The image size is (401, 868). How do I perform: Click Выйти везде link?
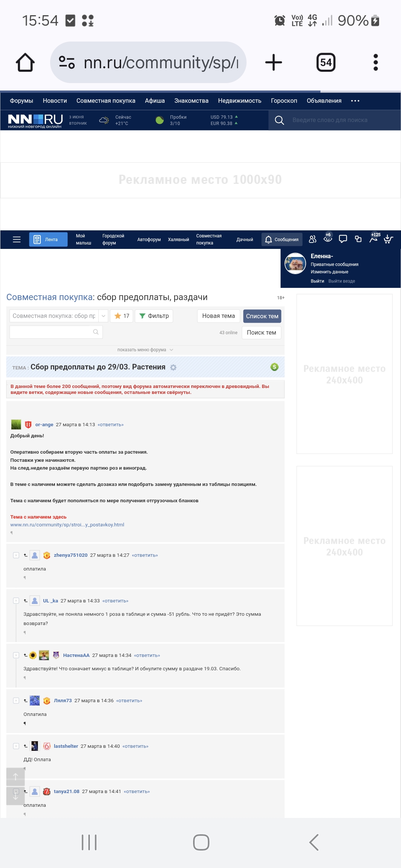click(x=342, y=281)
